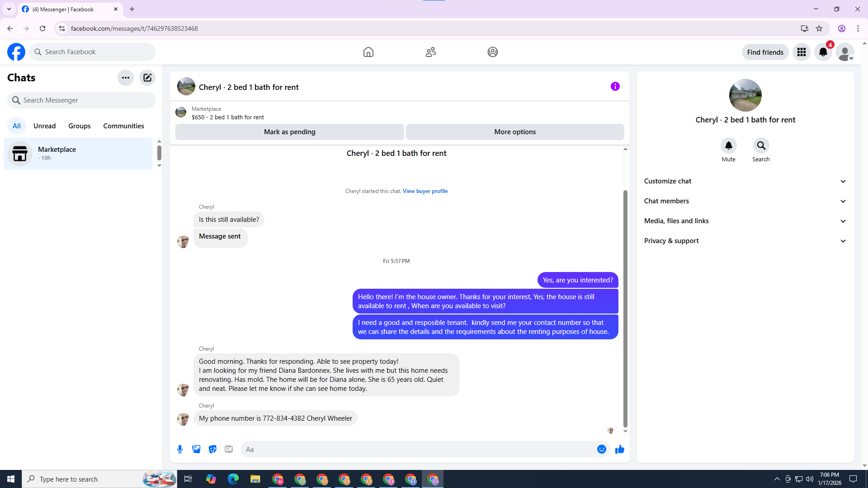Expand Chat members section

[x=745, y=201]
